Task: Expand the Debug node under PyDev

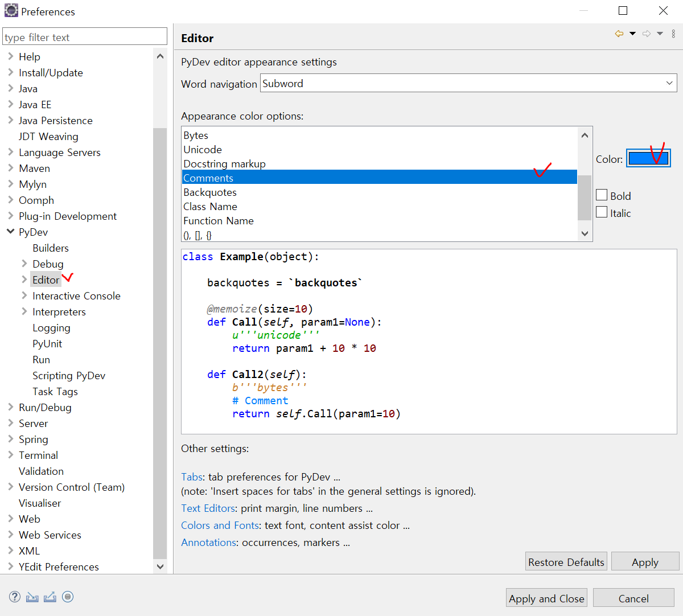Action: point(24,263)
